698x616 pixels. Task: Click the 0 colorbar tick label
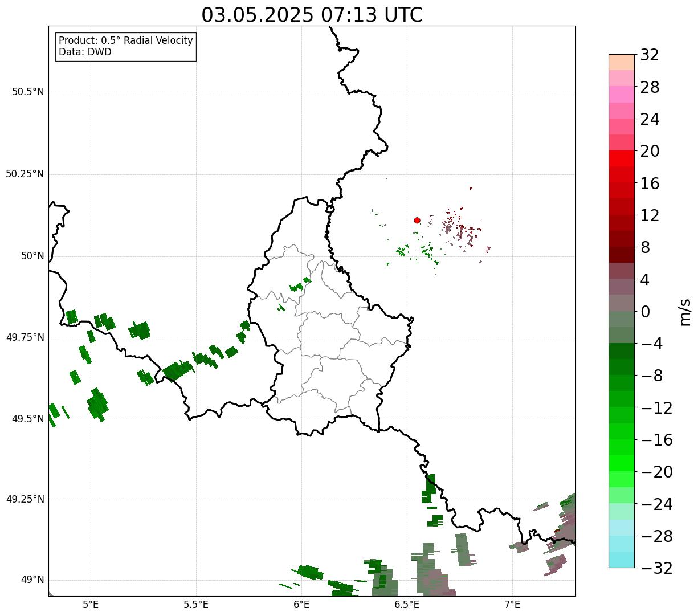(x=645, y=312)
